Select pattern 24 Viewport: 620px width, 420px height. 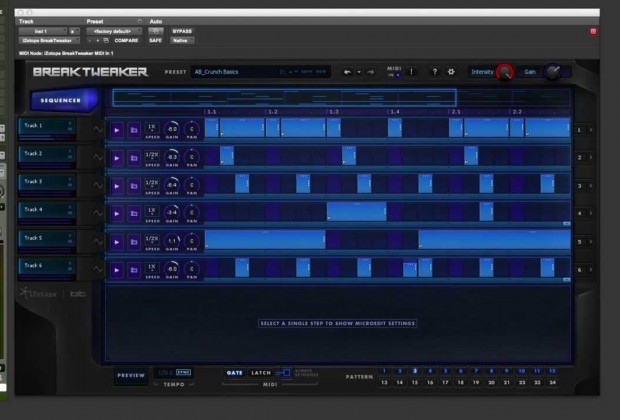pyautogui.click(x=552, y=382)
